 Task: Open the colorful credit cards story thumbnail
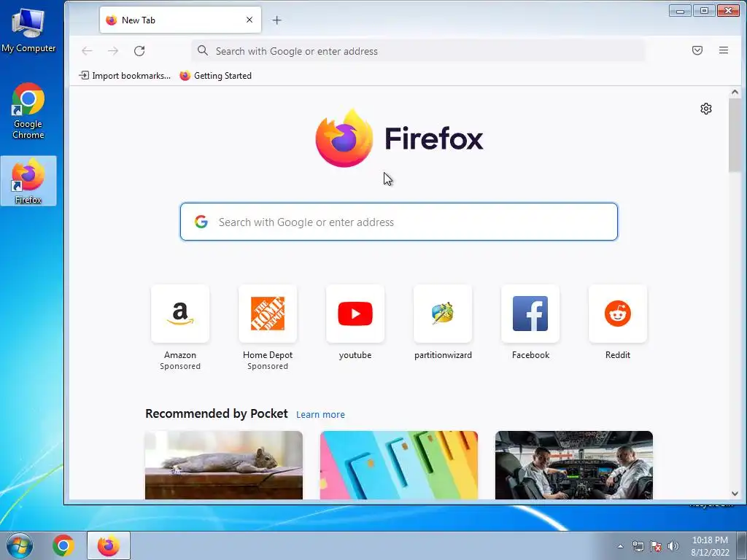[399, 465]
